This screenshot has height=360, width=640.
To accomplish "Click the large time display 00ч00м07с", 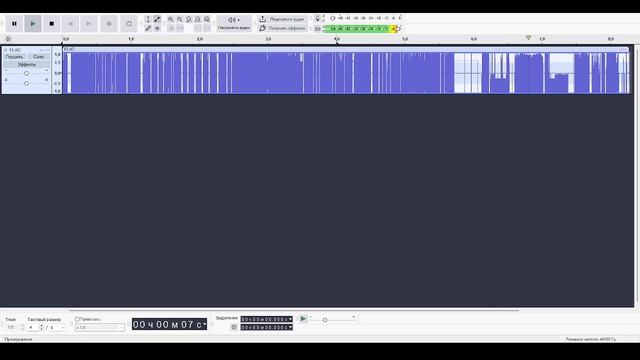I will point(169,324).
